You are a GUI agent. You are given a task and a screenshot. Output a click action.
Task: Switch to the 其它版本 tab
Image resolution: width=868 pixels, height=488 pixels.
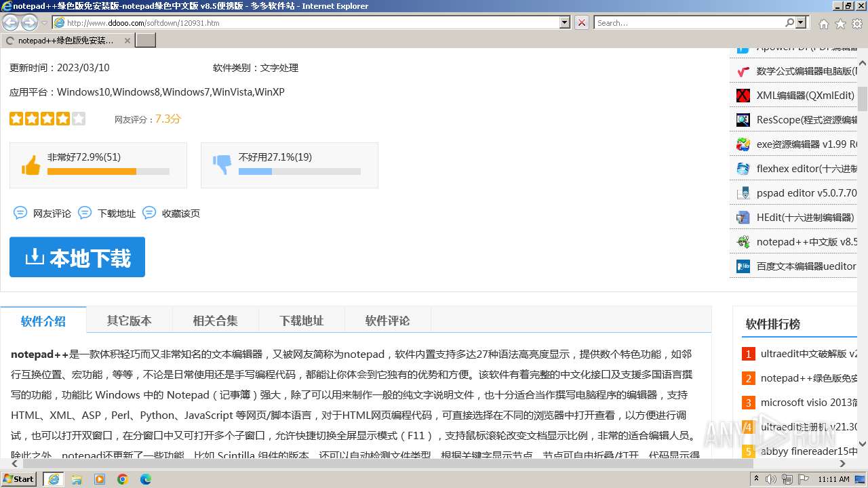click(129, 321)
